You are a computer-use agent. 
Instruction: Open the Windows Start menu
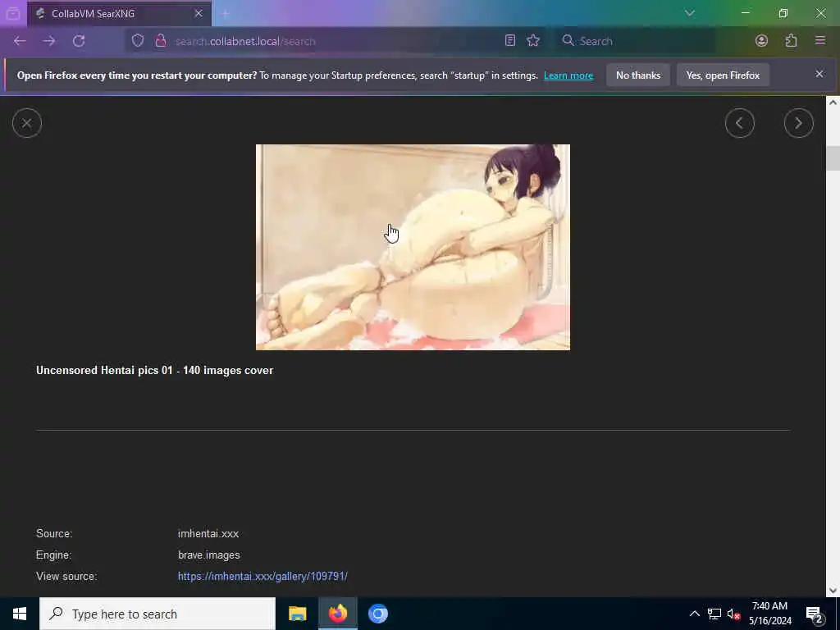click(x=20, y=614)
